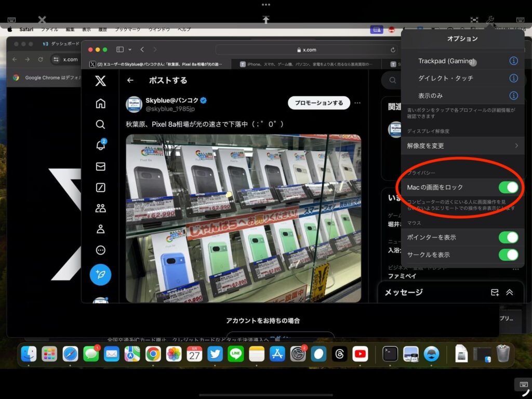Viewport: 532px width, 399px height.
Task: Open 解像度を変更 submenu
Action: pos(463,146)
